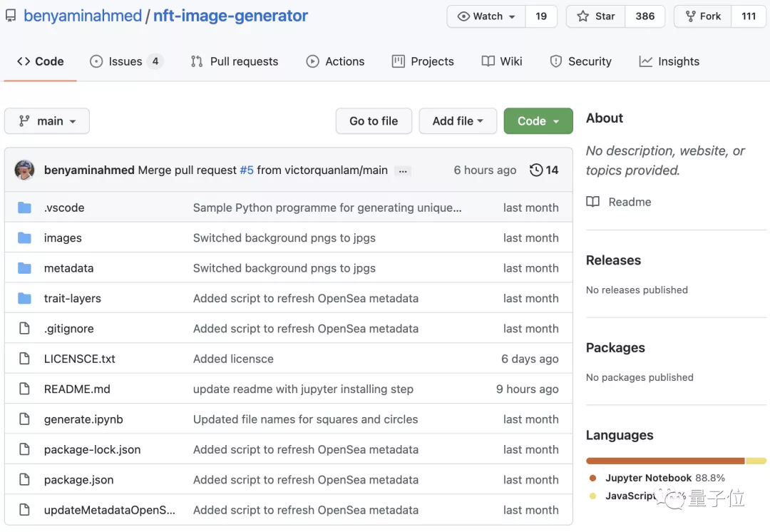Click the Insights graph icon

point(646,61)
